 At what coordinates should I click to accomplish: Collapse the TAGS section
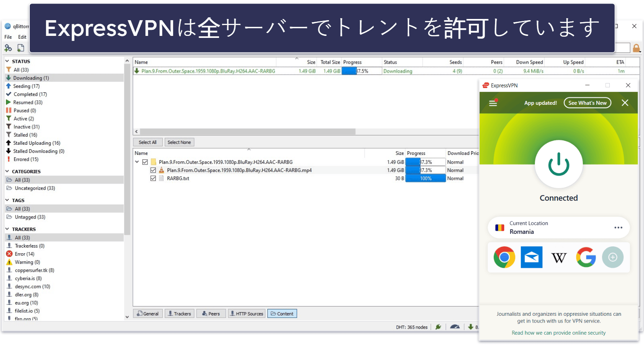[x=7, y=200]
